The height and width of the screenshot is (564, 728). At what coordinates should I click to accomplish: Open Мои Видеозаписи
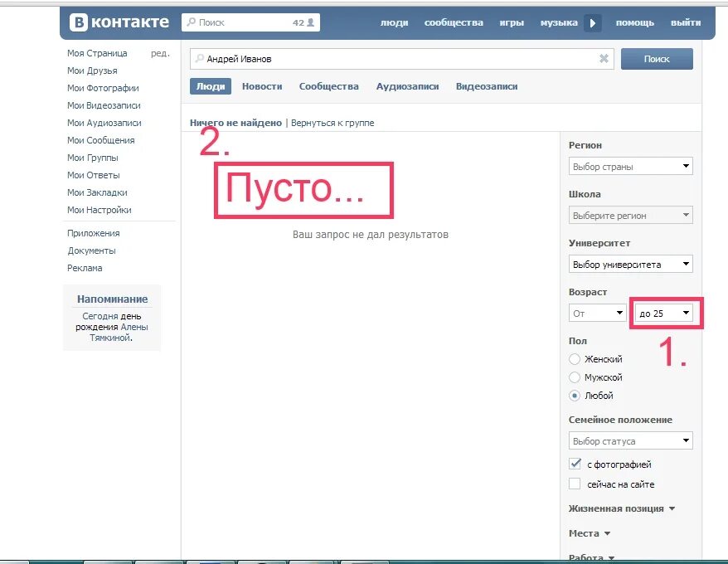click(104, 105)
